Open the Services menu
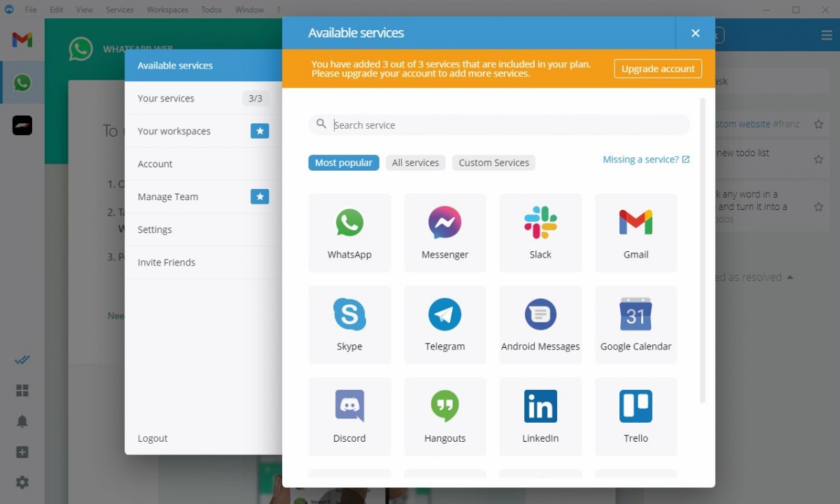 pyautogui.click(x=120, y=10)
